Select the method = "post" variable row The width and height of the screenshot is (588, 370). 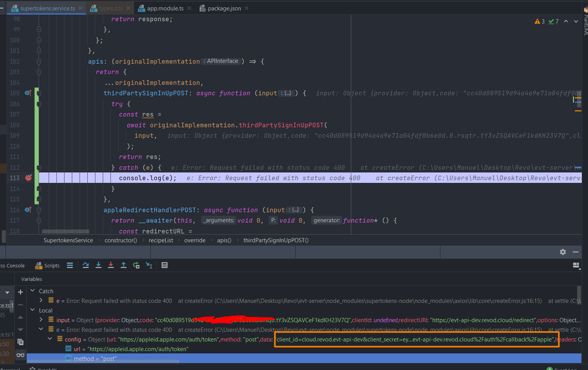click(x=304, y=358)
